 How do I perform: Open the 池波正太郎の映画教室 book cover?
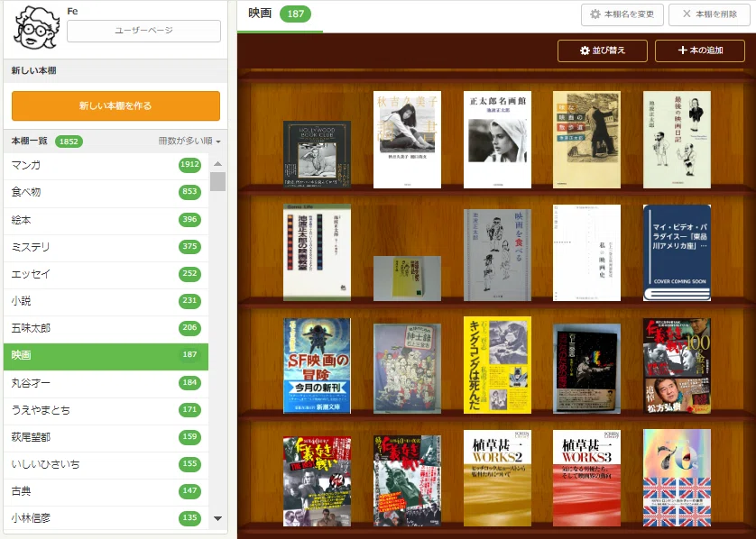click(x=317, y=253)
